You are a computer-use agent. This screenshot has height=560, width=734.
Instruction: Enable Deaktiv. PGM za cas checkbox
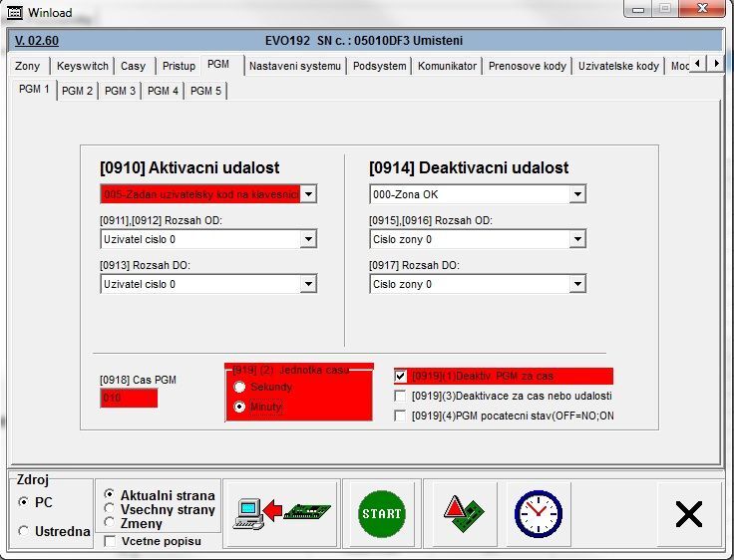pos(401,377)
